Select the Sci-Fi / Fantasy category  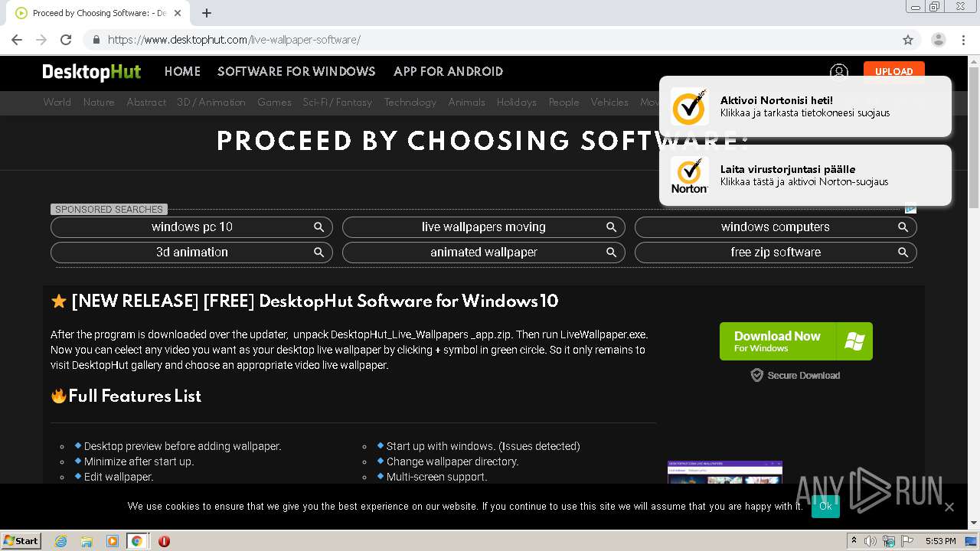point(338,102)
